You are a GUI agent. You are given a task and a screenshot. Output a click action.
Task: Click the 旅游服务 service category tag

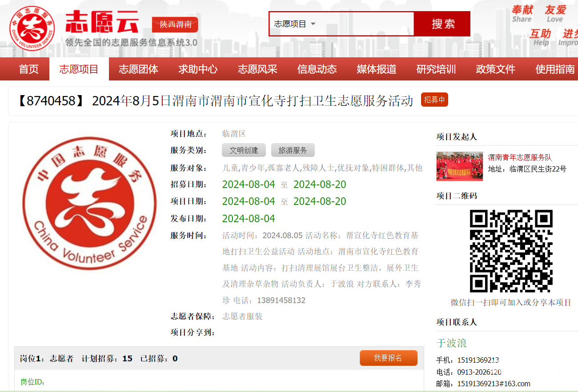tap(293, 150)
